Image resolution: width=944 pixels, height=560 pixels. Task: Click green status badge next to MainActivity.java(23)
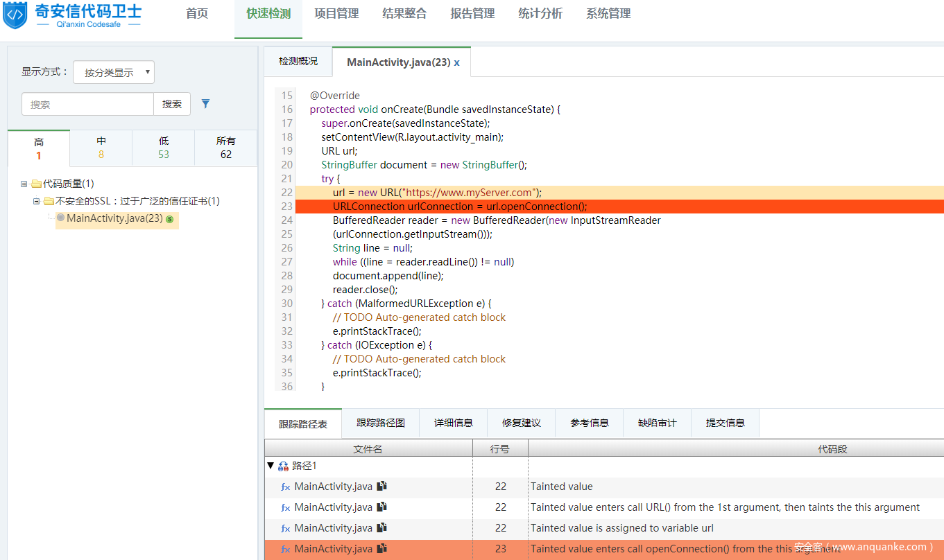coord(170,219)
